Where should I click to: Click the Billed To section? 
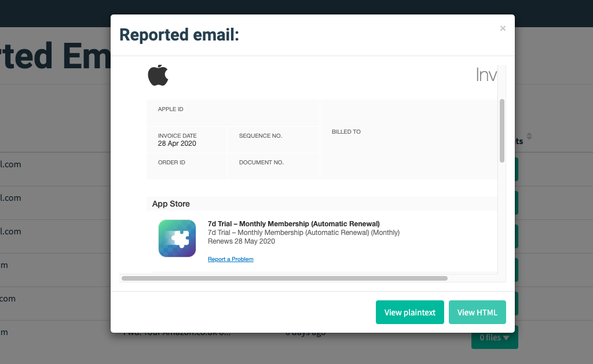pyautogui.click(x=346, y=131)
